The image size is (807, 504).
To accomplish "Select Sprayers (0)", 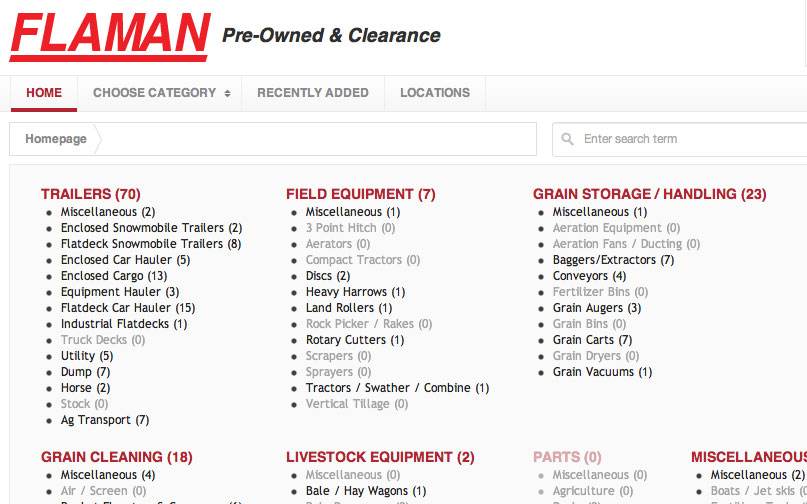I will point(338,372).
